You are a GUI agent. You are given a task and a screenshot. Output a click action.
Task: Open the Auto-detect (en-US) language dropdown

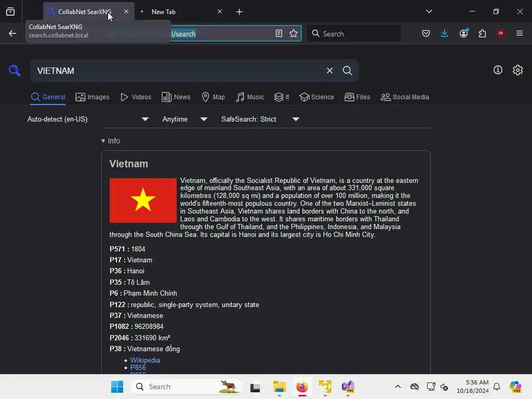[x=88, y=119]
